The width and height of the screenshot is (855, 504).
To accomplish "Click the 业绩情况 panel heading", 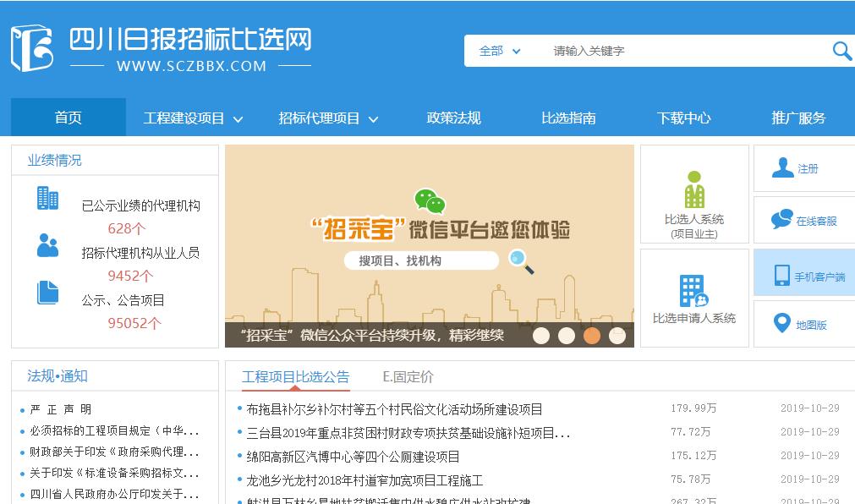I will pos(54,161).
